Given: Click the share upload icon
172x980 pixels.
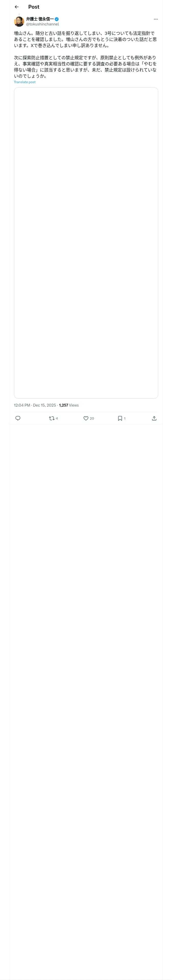Looking at the screenshot, I should (x=154, y=418).
